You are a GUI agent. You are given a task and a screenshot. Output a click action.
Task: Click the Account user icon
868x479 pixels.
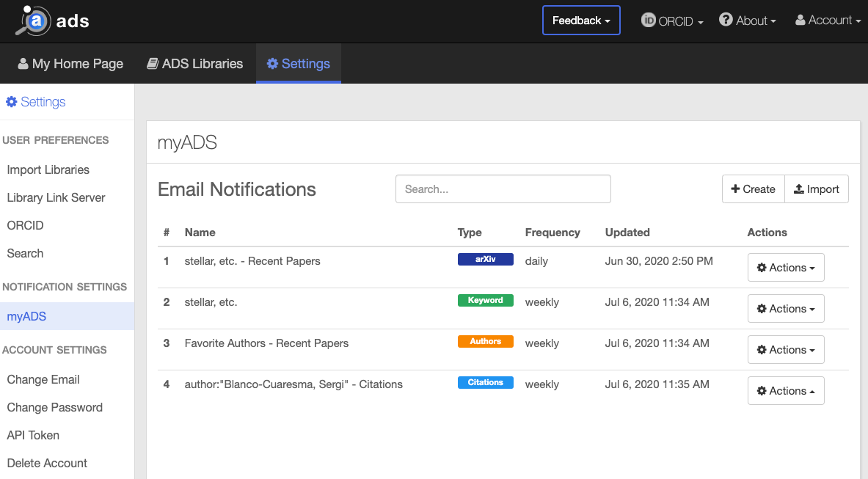[x=800, y=21]
